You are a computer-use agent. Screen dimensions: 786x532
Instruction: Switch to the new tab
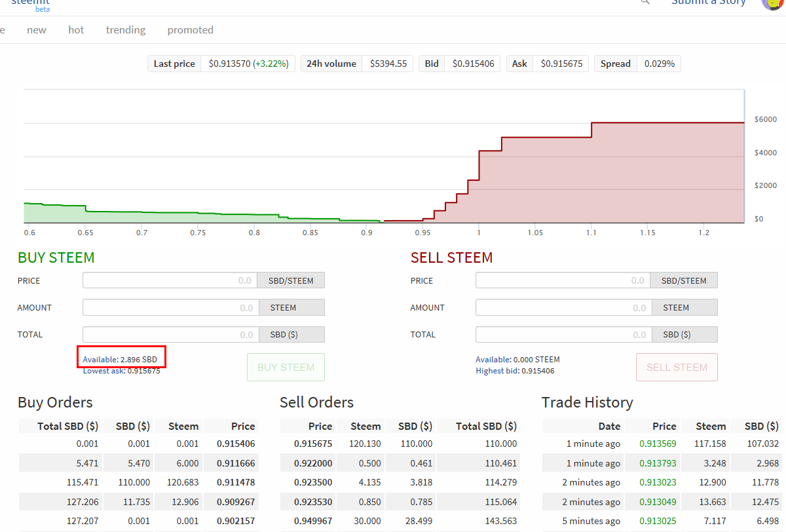[37, 29]
